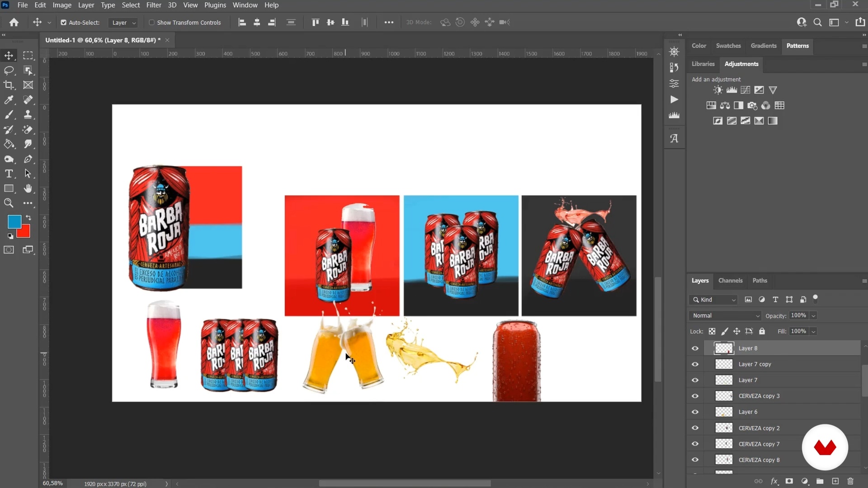The height and width of the screenshot is (488, 868).
Task: Open the Move tool presets dropdown arrow
Action: (x=49, y=23)
